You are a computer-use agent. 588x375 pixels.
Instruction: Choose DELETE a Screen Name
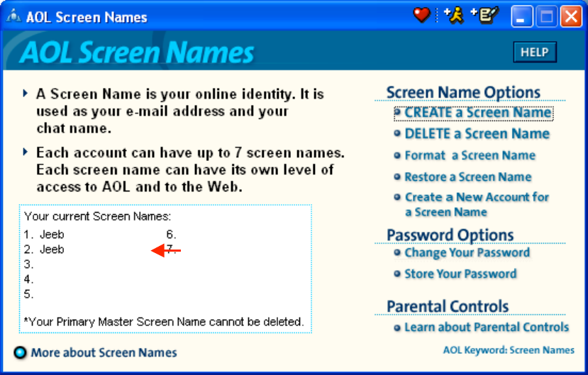(477, 134)
